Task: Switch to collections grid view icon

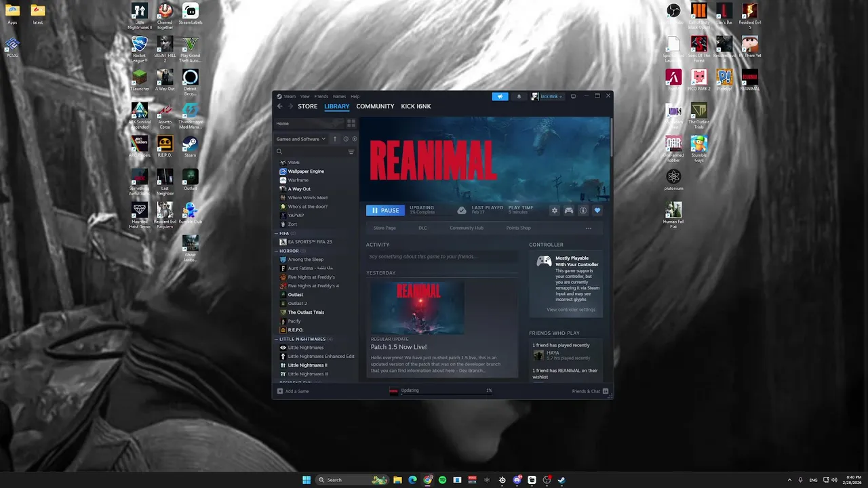Action: pyautogui.click(x=351, y=123)
